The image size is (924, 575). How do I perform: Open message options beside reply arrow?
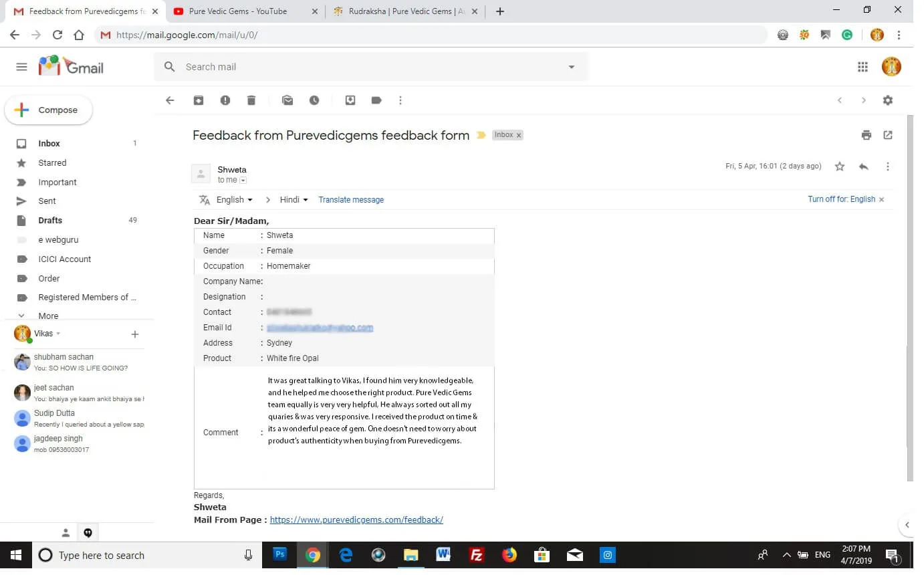[x=888, y=166]
